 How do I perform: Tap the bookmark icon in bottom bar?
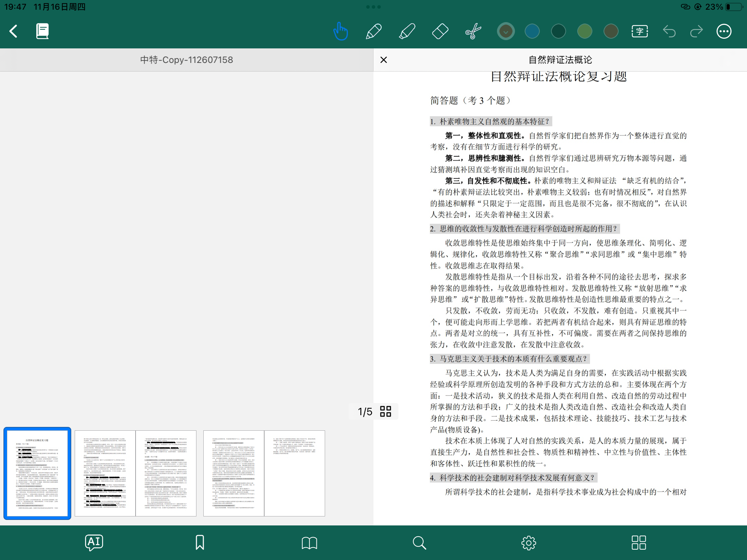pyautogui.click(x=200, y=542)
